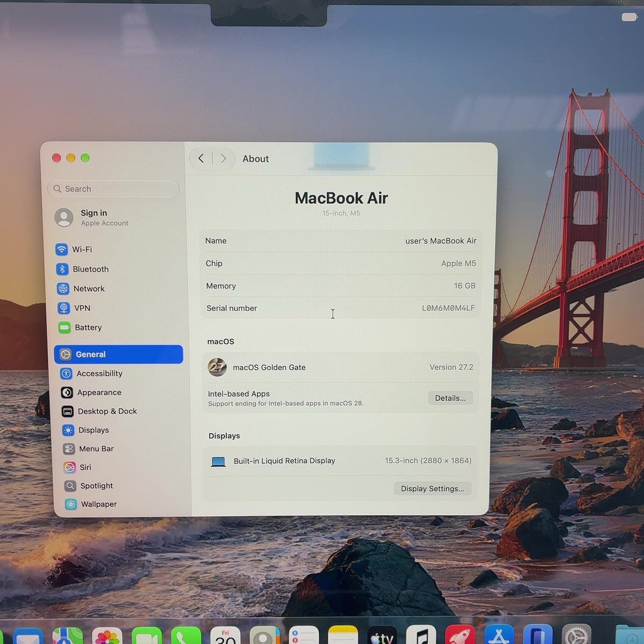Go back with the left chevron

tap(201, 158)
